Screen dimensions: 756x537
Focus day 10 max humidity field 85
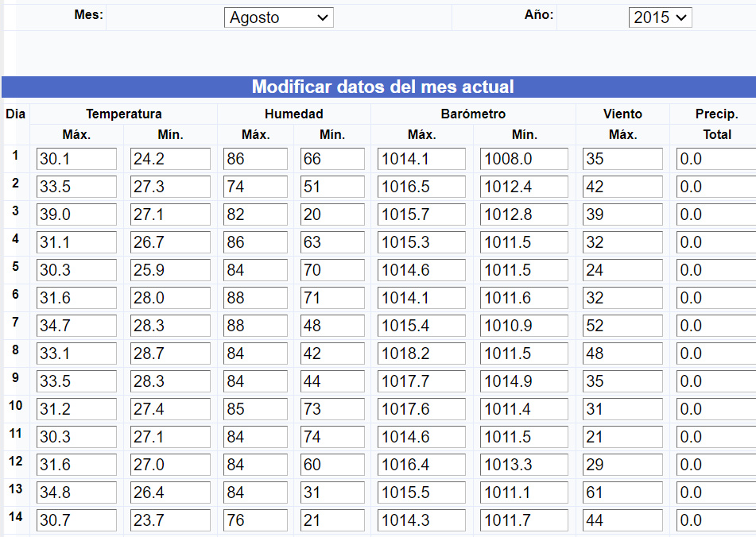255,409
